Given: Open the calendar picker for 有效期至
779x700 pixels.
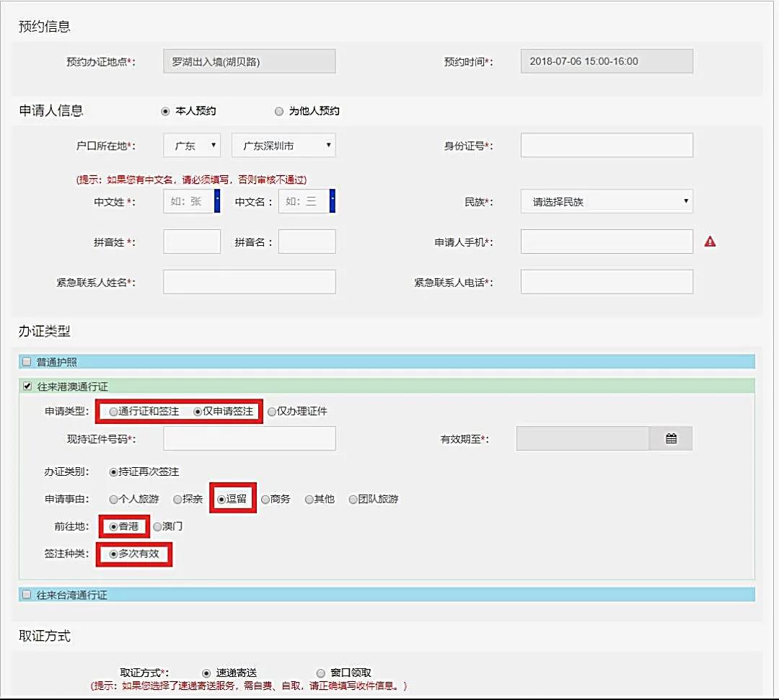Looking at the screenshot, I should [x=670, y=438].
